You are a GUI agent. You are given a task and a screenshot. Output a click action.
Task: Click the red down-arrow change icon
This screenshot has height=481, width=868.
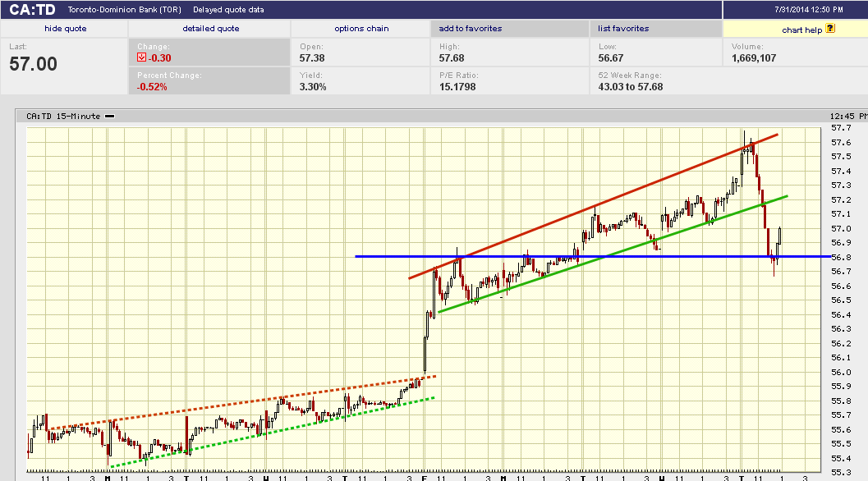click(x=142, y=57)
